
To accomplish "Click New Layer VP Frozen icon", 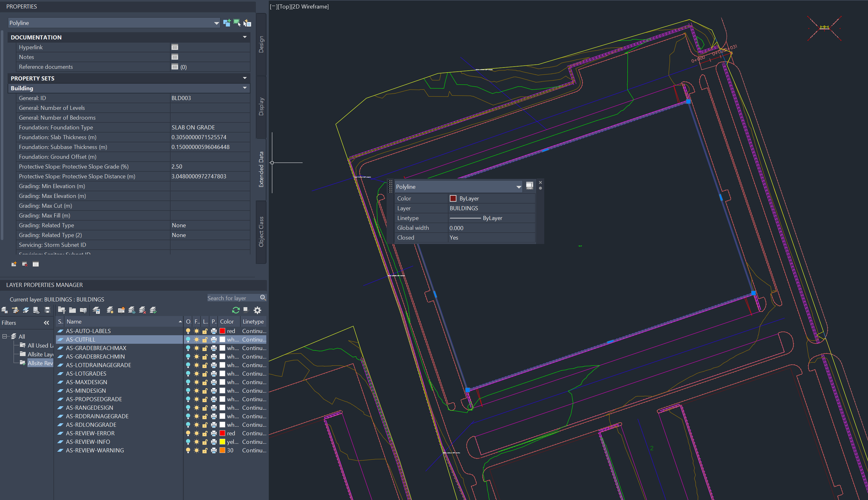I will click(x=132, y=310).
